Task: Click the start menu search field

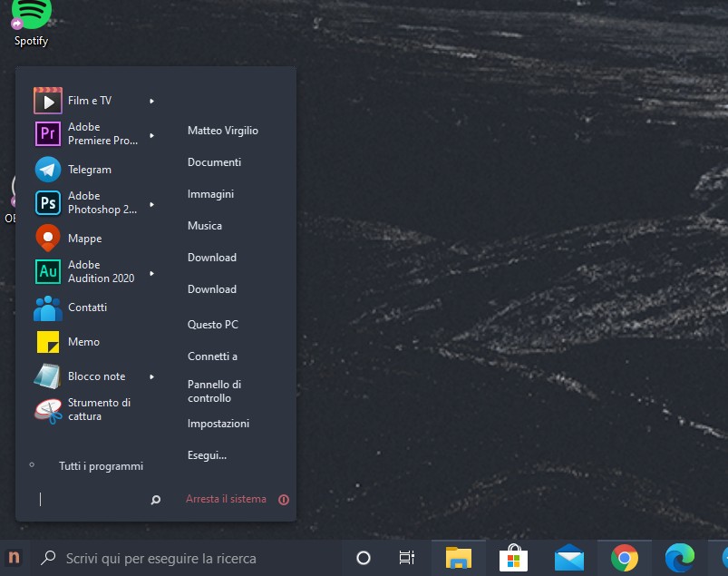Action: [91, 499]
